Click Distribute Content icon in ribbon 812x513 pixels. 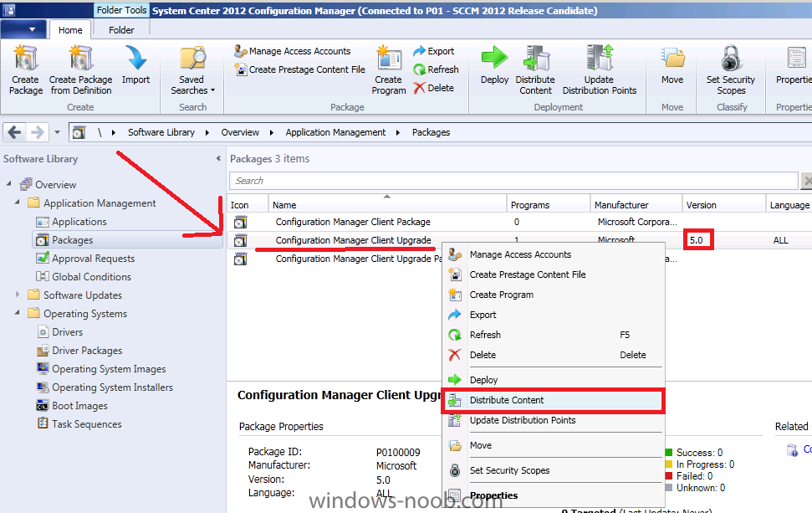point(536,58)
